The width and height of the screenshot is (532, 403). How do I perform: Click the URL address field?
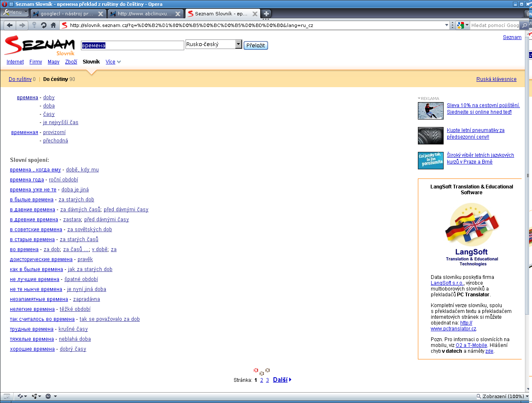tap(256, 25)
